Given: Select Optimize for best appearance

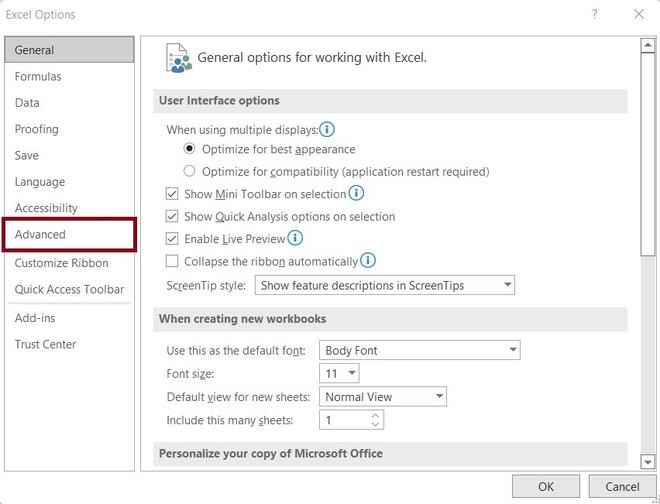Looking at the screenshot, I should click(x=190, y=149).
